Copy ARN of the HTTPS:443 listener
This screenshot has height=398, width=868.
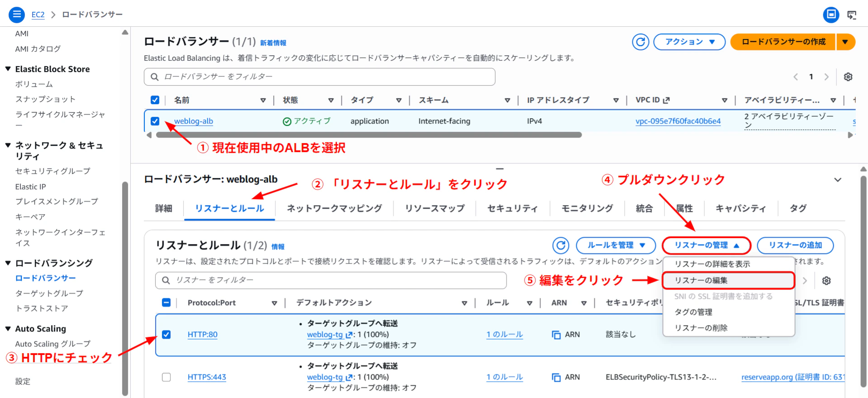point(556,378)
